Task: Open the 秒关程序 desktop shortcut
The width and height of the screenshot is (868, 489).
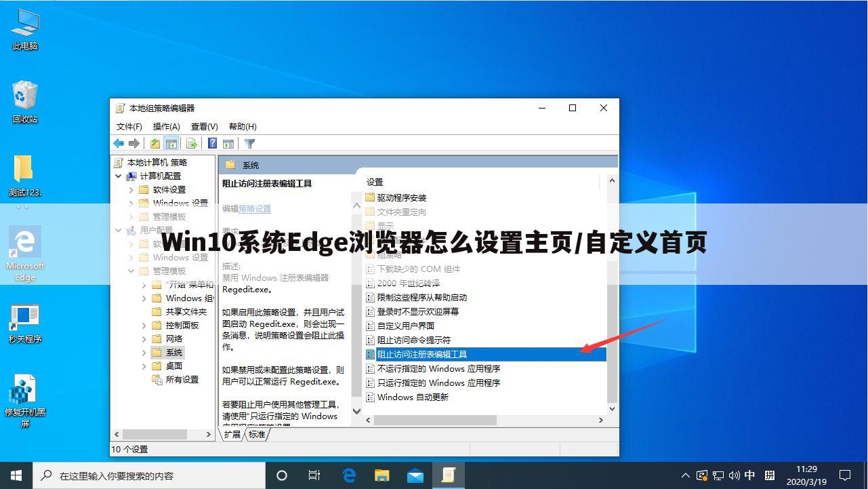Action: click(25, 324)
